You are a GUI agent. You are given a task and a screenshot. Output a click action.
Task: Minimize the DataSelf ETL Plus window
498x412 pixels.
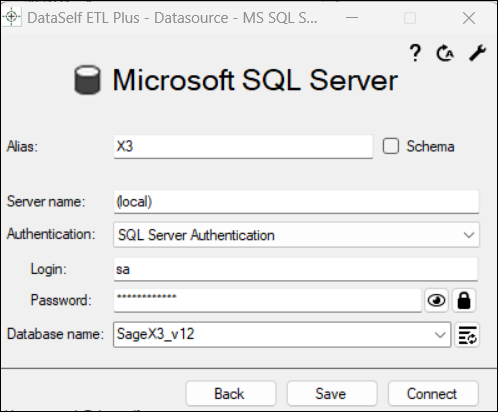(x=352, y=17)
